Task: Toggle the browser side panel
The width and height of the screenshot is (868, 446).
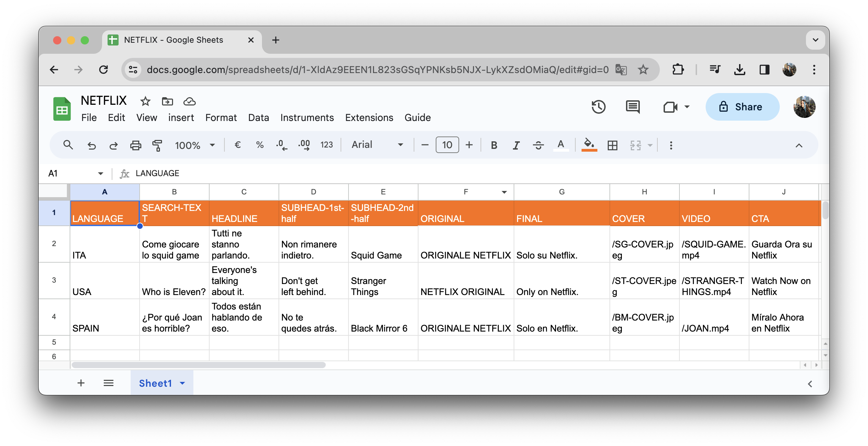Action: [764, 70]
